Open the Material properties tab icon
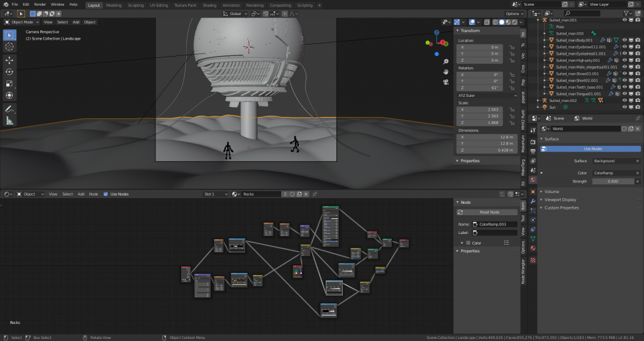Screen dimensions: 644x341 533,248
